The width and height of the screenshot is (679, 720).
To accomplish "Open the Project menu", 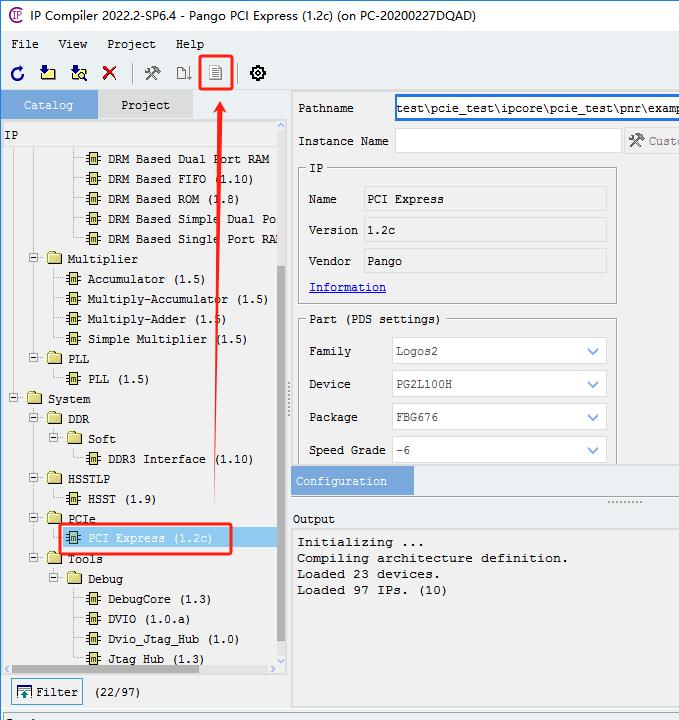I will [131, 44].
